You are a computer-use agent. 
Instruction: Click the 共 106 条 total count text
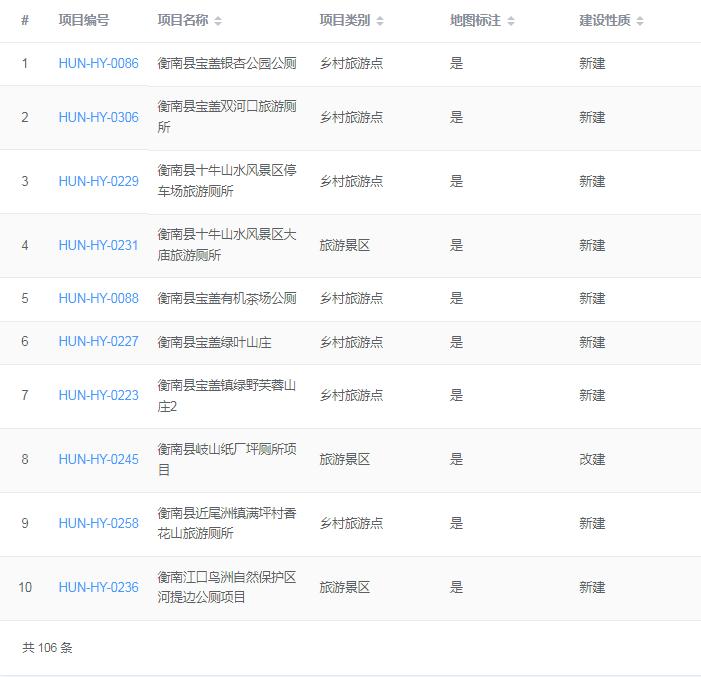pyautogui.click(x=47, y=648)
